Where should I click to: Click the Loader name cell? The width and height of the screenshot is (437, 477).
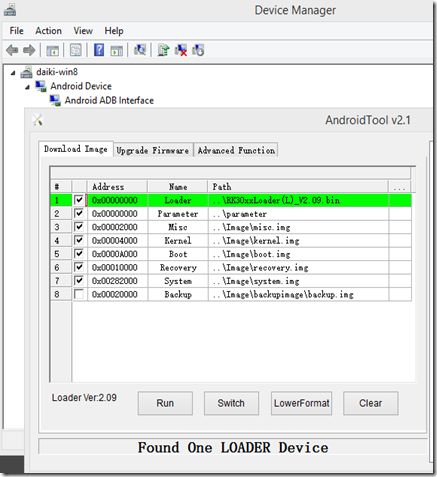pos(178,200)
